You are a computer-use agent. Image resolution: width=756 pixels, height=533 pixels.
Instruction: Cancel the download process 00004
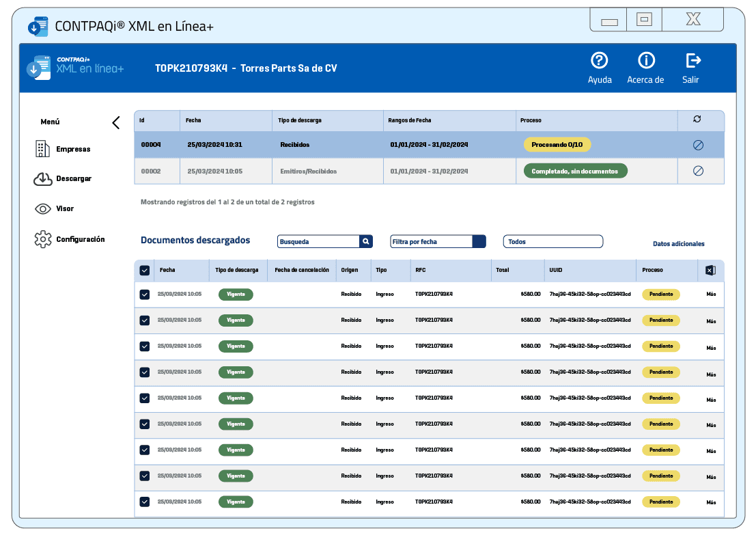698,145
